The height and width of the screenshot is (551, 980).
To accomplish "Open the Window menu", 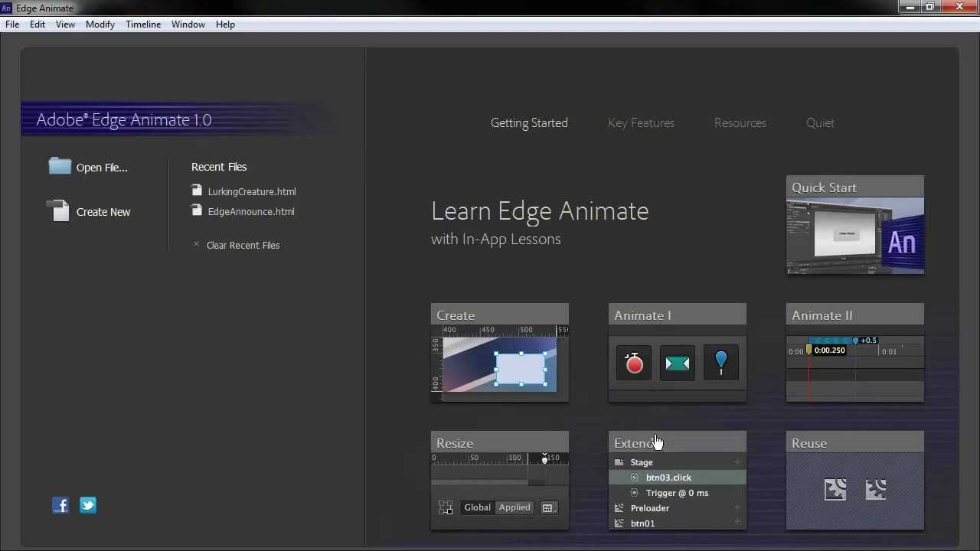I will tap(188, 24).
